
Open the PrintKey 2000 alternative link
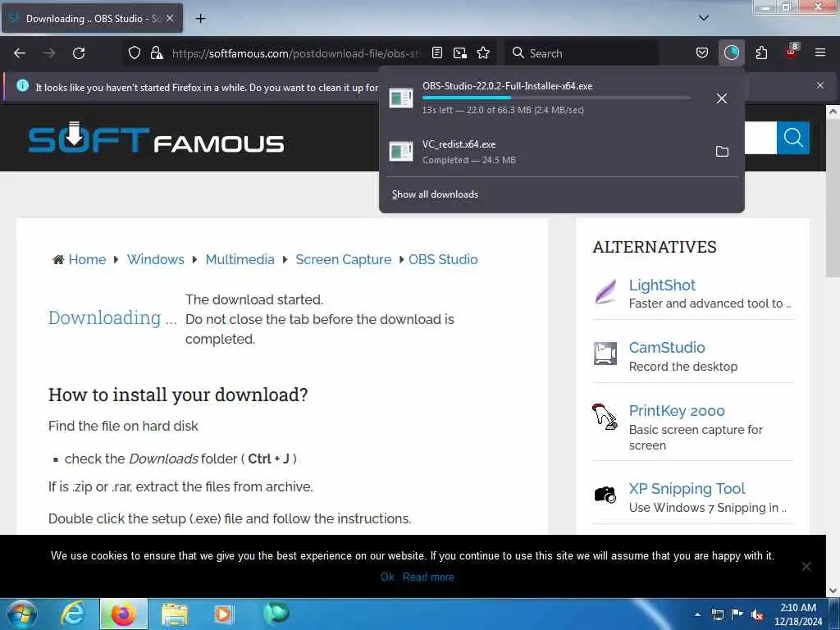point(677,411)
